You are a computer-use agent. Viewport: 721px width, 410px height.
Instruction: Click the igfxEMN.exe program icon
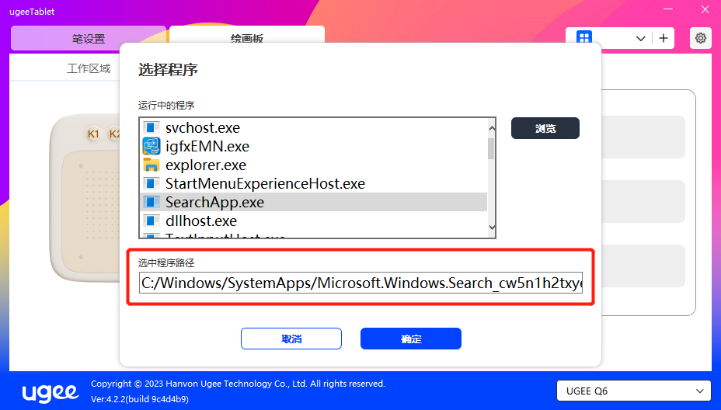151,146
